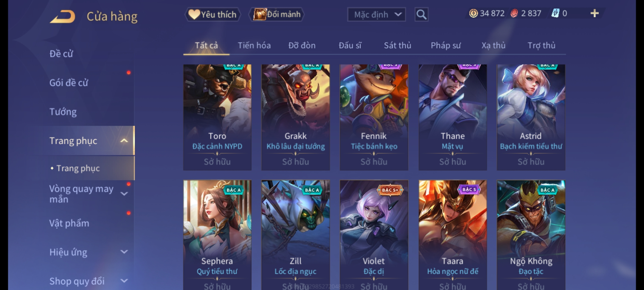Tap the gold coin balance icon
The height and width of the screenshot is (290, 644).
pos(473,13)
